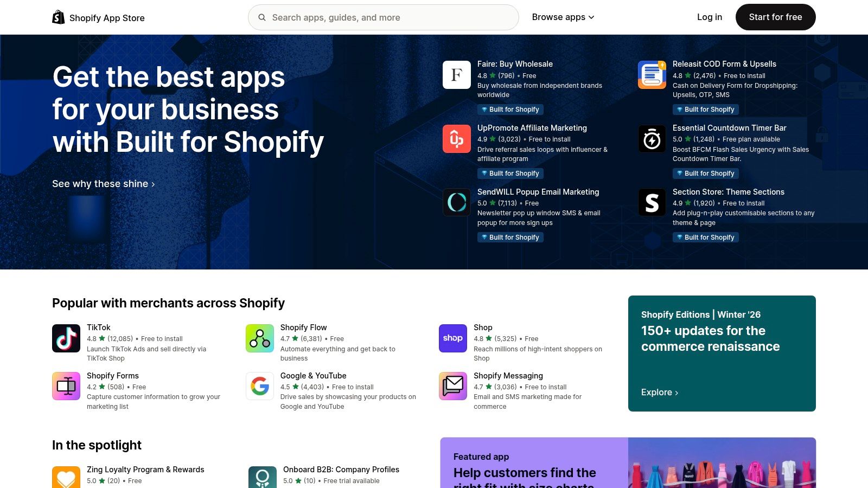Click the Google & YouTube app icon
This screenshot has height=488, width=868.
[259, 386]
